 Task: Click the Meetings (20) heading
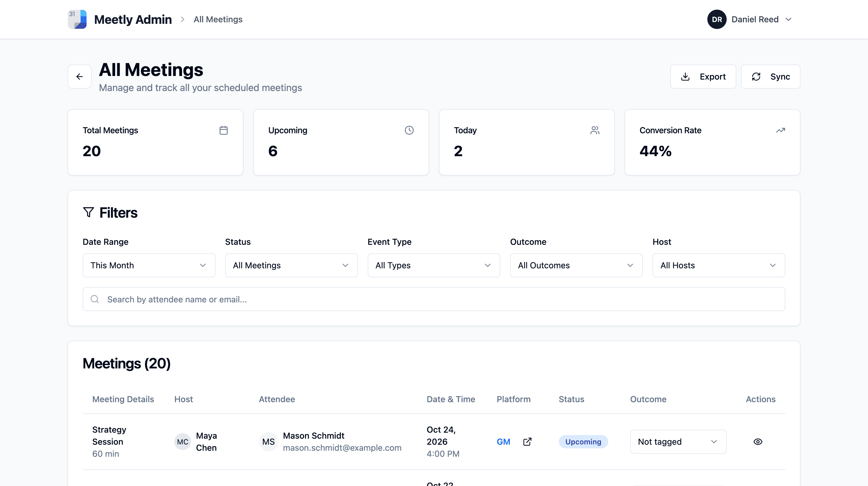click(x=126, y=363)
